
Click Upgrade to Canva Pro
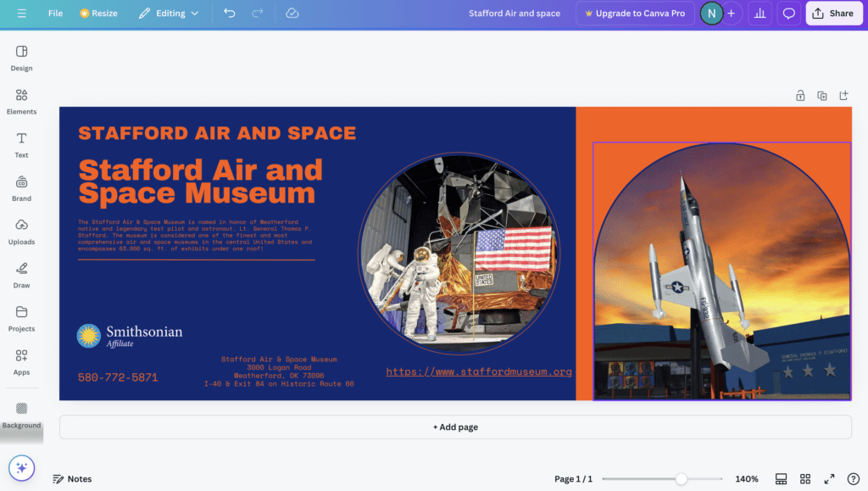(x=635, y=14)
